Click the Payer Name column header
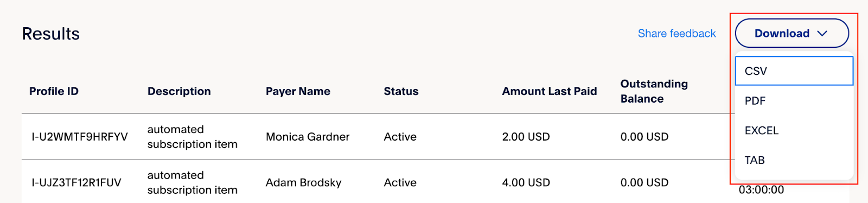 [x=298, y=91]
